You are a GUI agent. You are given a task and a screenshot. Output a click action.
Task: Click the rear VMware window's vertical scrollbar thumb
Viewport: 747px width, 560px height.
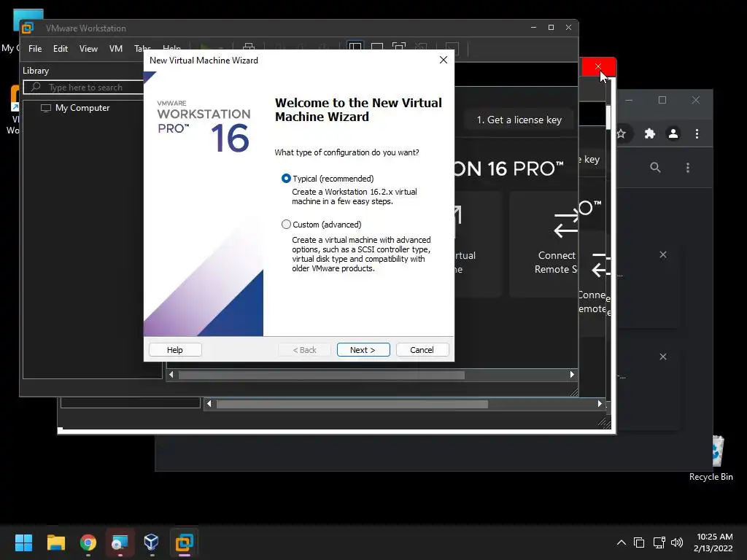point(608,117)
